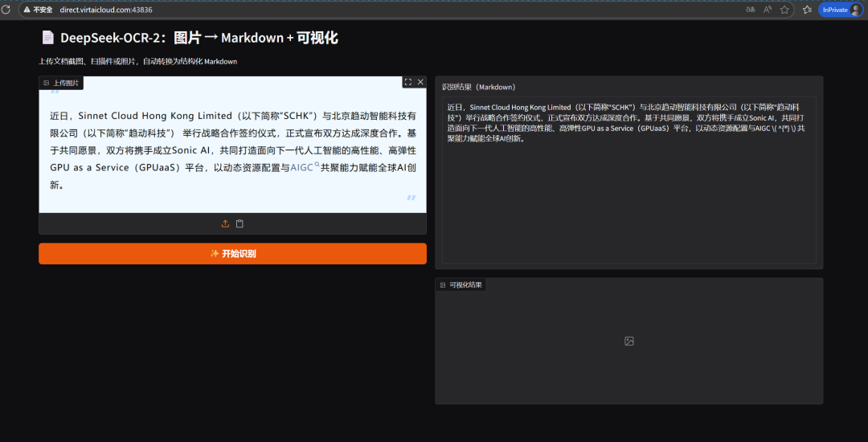Expand uploaded image to fullscreen
868x442 pixels.
tap(408, 82)
